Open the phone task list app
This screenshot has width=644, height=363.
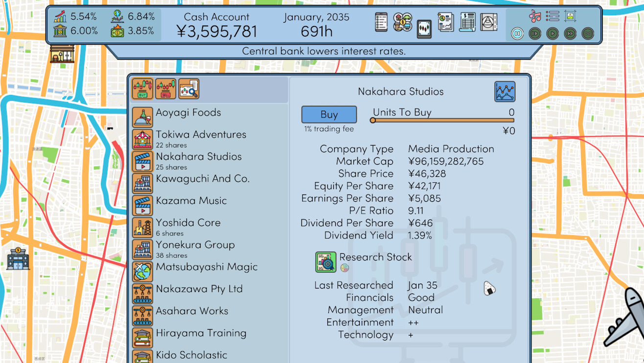(381, 23)
